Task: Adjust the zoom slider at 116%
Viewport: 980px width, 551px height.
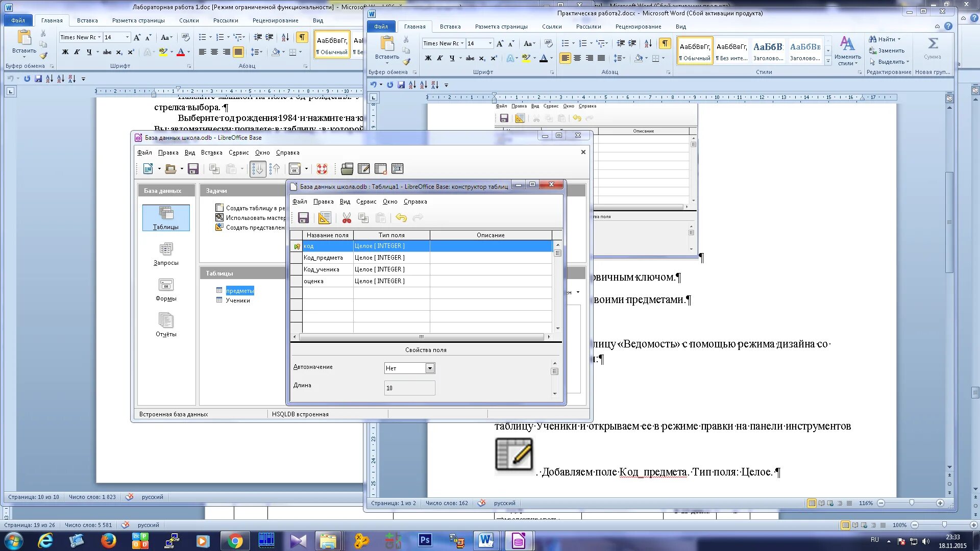Action: click(x=912, y=503)
